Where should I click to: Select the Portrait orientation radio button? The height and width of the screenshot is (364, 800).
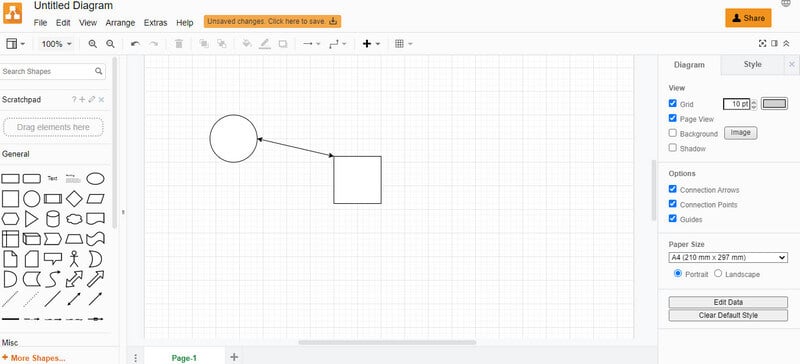pos(678,273)
